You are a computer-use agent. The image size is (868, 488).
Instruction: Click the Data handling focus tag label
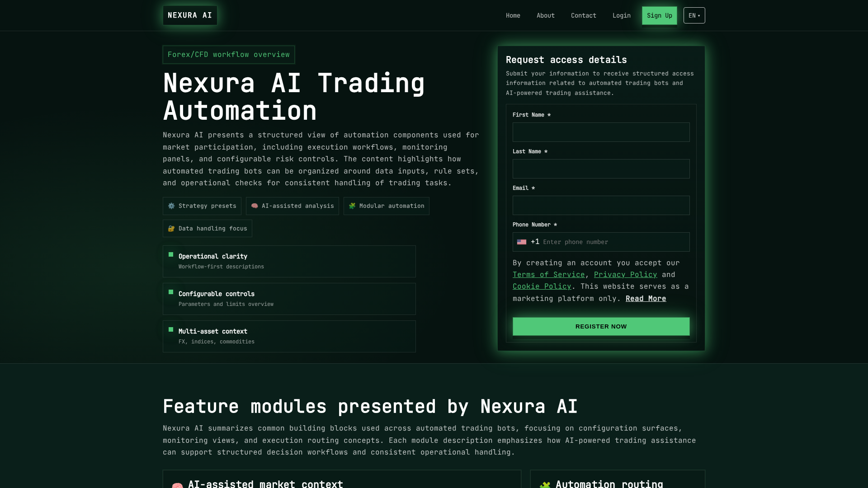pos(213,229)
